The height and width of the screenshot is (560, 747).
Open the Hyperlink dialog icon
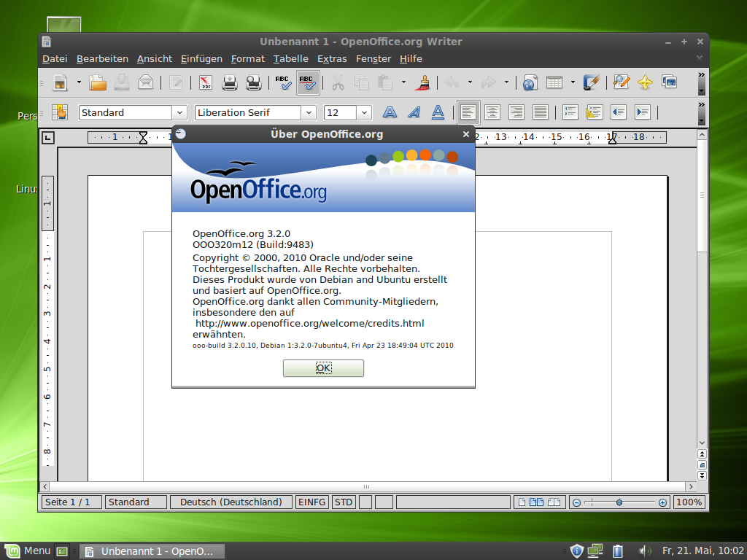(x=530, y=82)
